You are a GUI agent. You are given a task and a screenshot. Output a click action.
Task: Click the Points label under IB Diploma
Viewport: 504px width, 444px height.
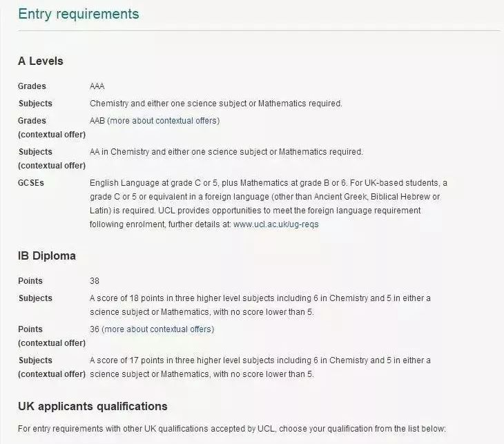pos(30,281)
